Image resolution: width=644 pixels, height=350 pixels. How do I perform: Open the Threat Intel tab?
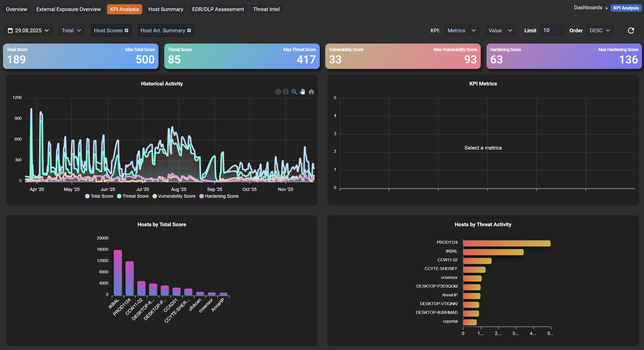tap(266, 9)
